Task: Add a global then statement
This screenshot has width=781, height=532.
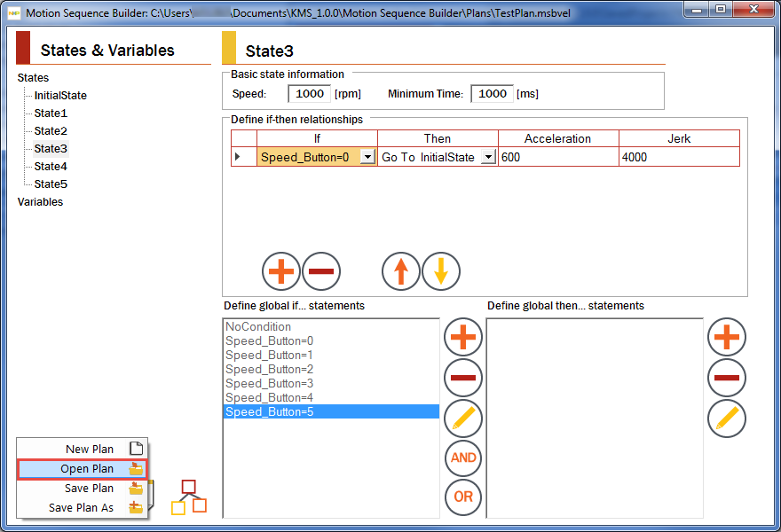Action: click(727, 337)
